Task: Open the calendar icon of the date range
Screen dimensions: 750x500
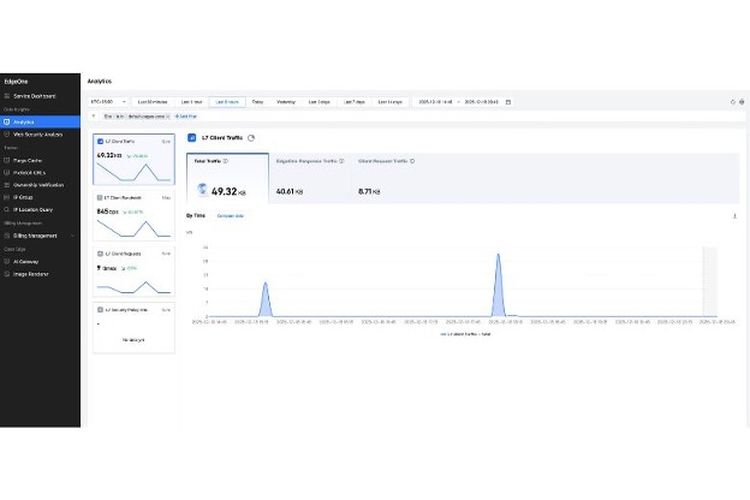Action: click(x=508, y=102)
